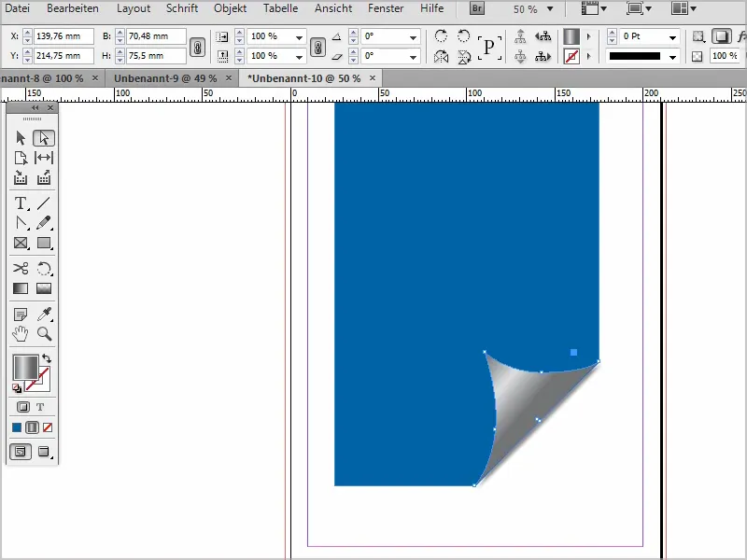Select the Line tool
The height and width of the screenshot is (560, 747).
pos(44,203)
